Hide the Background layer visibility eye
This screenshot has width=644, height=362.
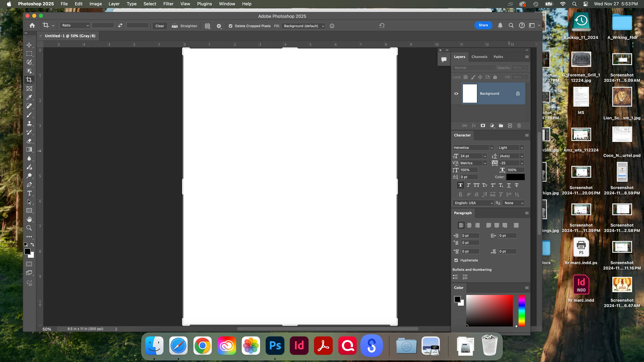pos(456,94)
